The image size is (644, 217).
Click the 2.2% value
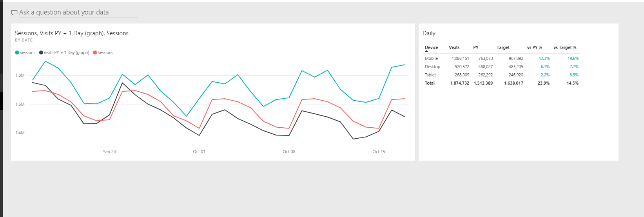[545, 75]
